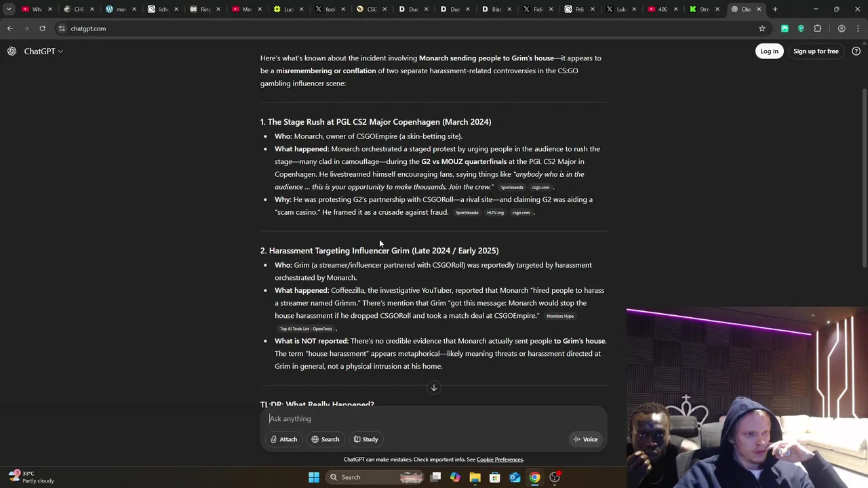Screen dimensions: 868x488
Task: Click heading 'Harassment Targeting Influencer Grim'
Action: (380, 251)
